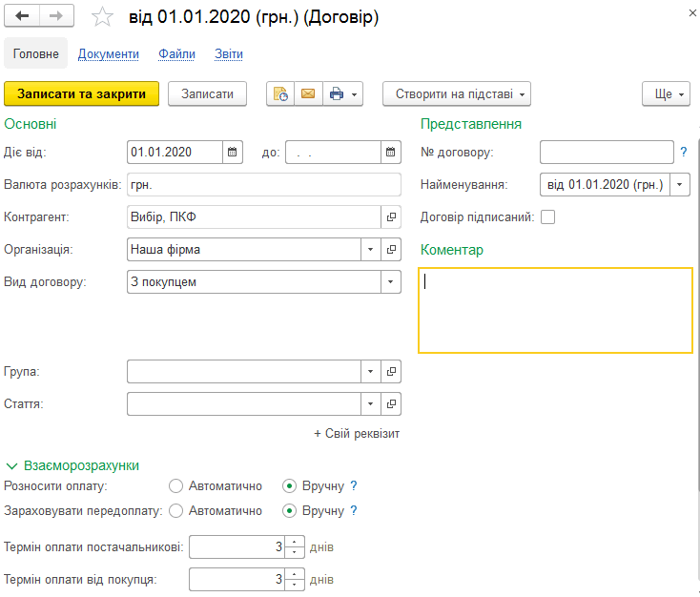Open the 'Створити на підставі' dropdown
This screenshot has height=597, width=700.
tap(457, 93)
